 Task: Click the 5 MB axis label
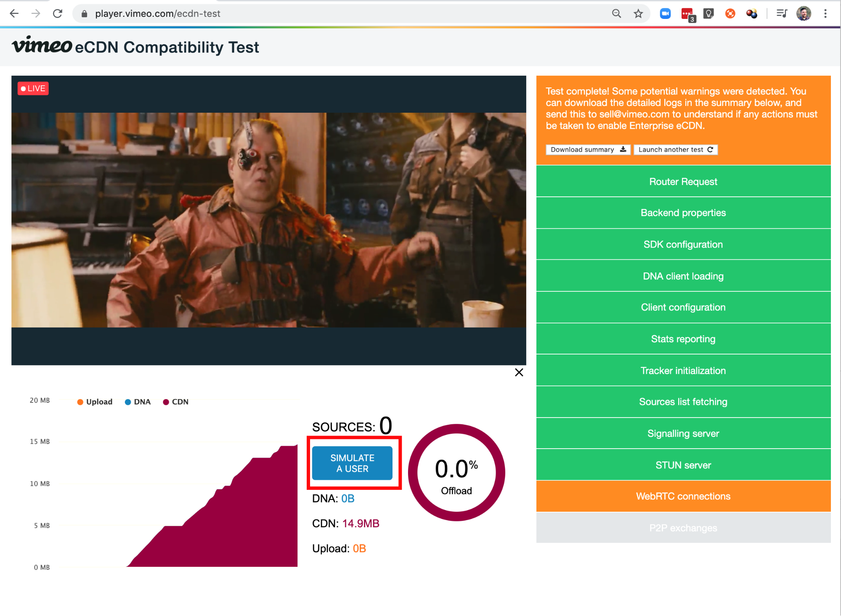point(42,526)
